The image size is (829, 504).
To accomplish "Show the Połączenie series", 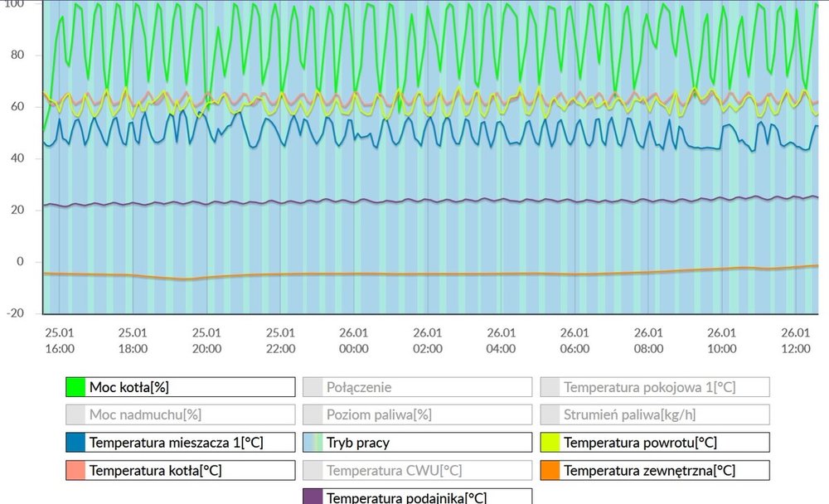I will 417,387.
